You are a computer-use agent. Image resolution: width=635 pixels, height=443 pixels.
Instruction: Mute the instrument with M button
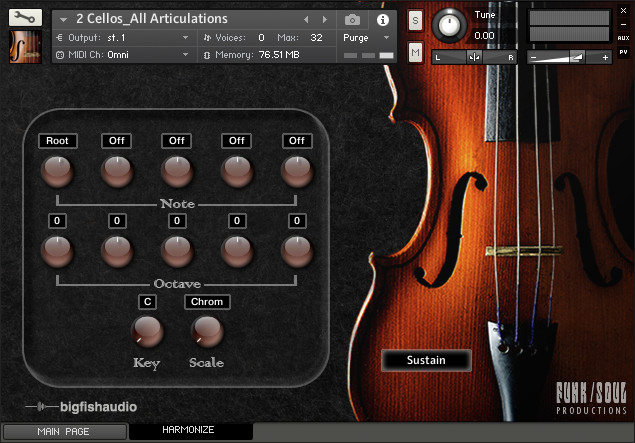[415, 52]
